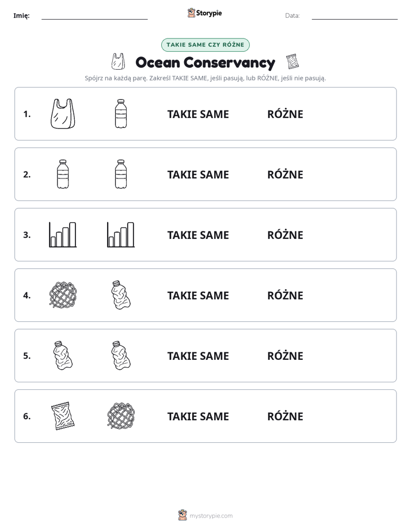Screen dimensions: 411x532
Task: Click the crushed bottle icon in row 4
Action: 121,295
